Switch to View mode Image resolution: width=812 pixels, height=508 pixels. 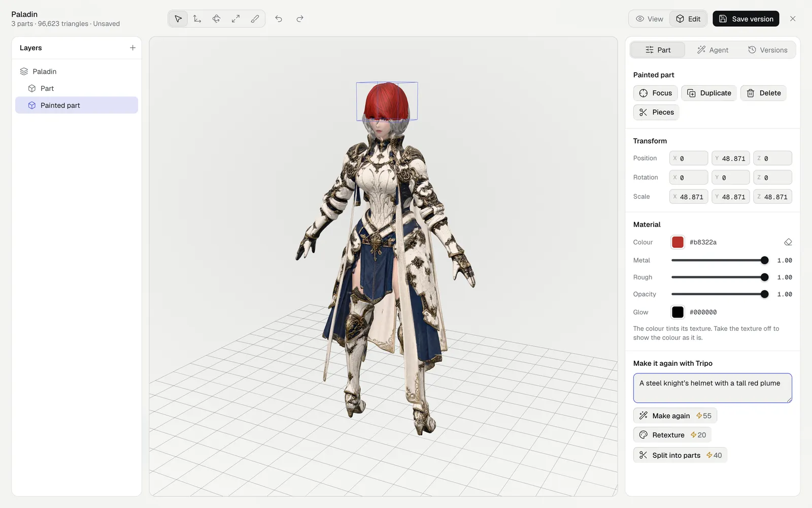[x=650, y=19]
